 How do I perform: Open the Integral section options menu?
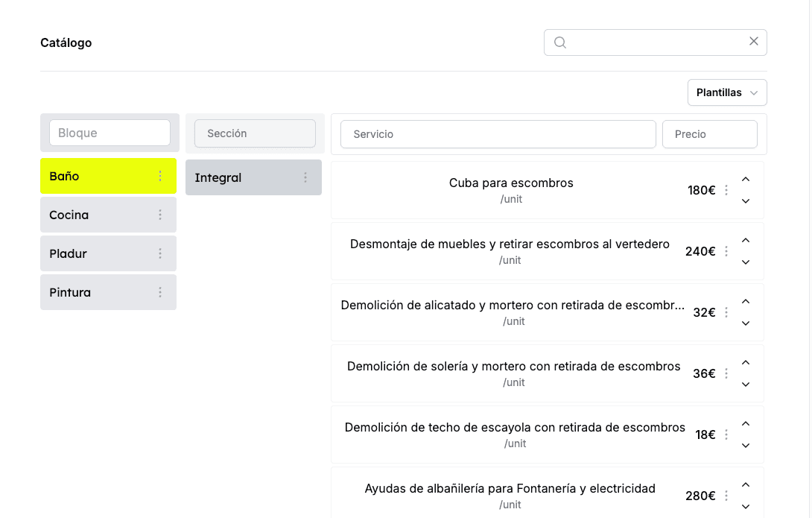click(305, 177)
